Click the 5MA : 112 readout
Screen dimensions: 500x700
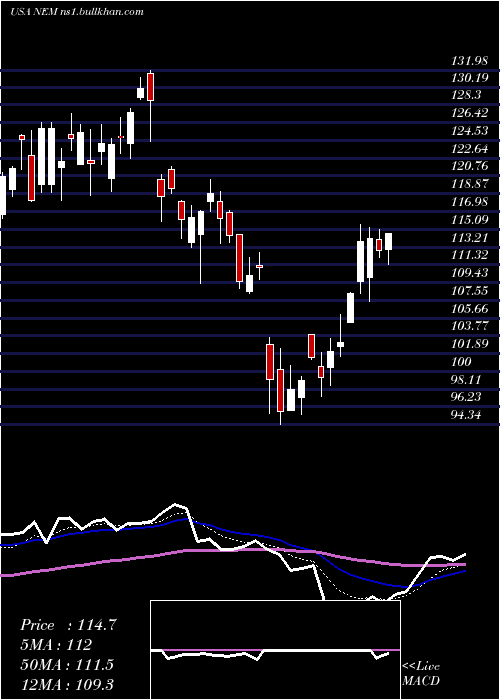pyautogui.click(x=56, y=645)
